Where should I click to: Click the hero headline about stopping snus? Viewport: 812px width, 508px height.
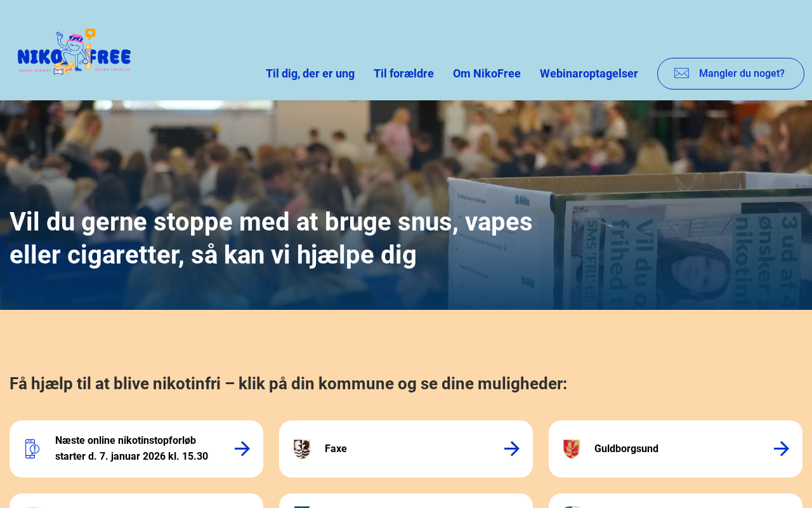pyautogui.click(x=271, y=238)
